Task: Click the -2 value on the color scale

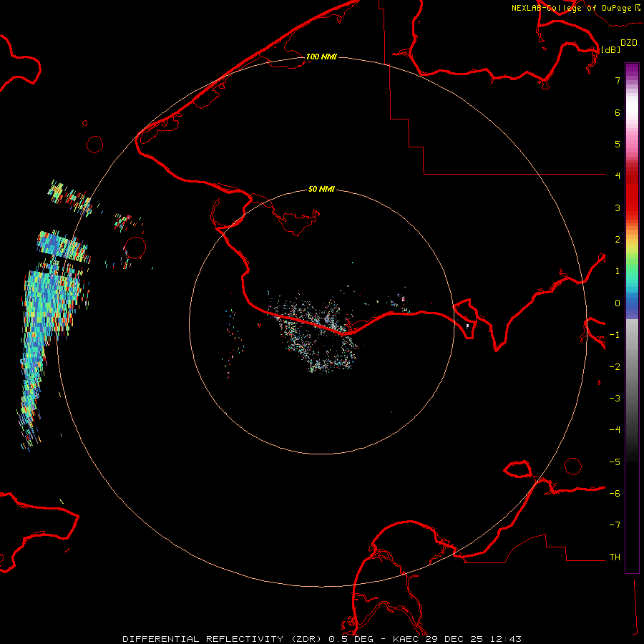Action: [615, 367]
